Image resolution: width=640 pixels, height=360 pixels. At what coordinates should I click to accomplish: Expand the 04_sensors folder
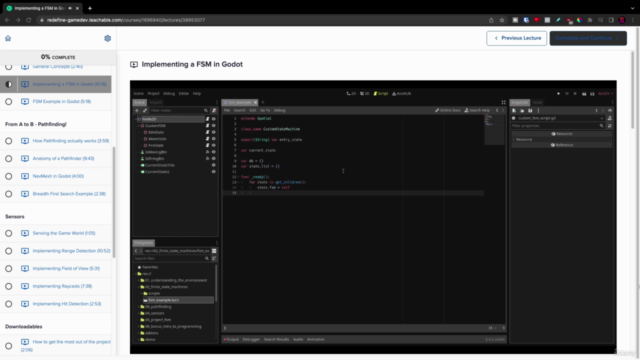click(x=138, y=313)
